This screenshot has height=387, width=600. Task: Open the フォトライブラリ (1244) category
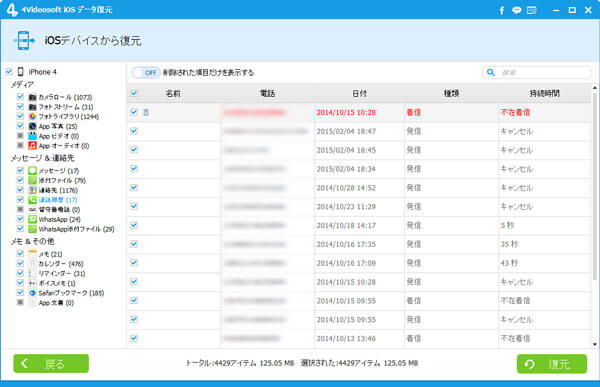(x=68, y=116)
